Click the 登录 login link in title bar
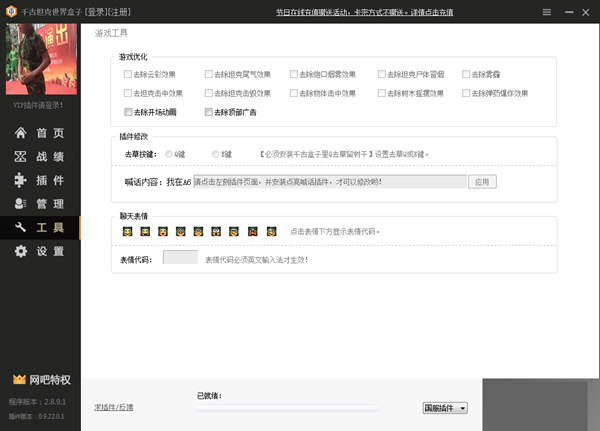Viewport: 600px width, 431px height. [96, 12]
